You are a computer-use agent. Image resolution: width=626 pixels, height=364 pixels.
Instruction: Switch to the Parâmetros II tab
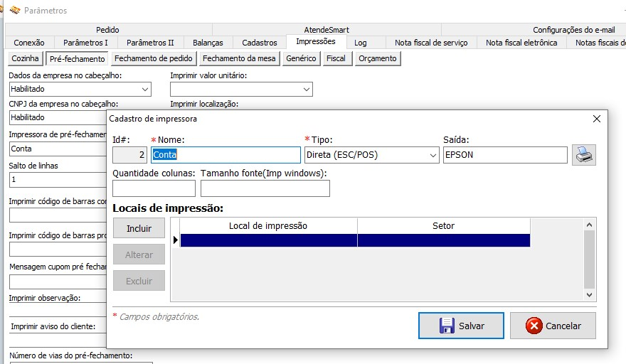coord(150,43)
